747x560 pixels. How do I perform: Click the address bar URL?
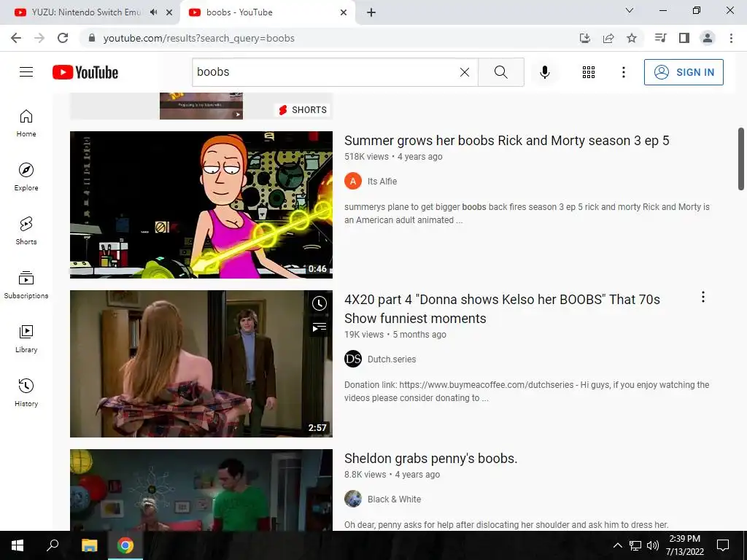198,38
